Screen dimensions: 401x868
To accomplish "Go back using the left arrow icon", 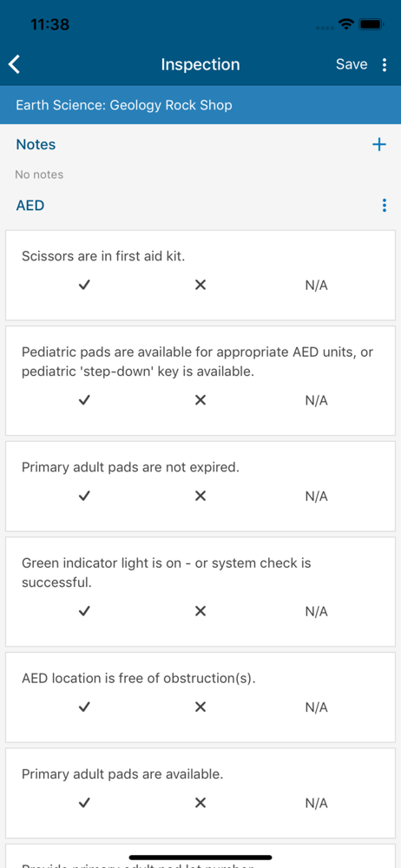I will coord(15,64).
